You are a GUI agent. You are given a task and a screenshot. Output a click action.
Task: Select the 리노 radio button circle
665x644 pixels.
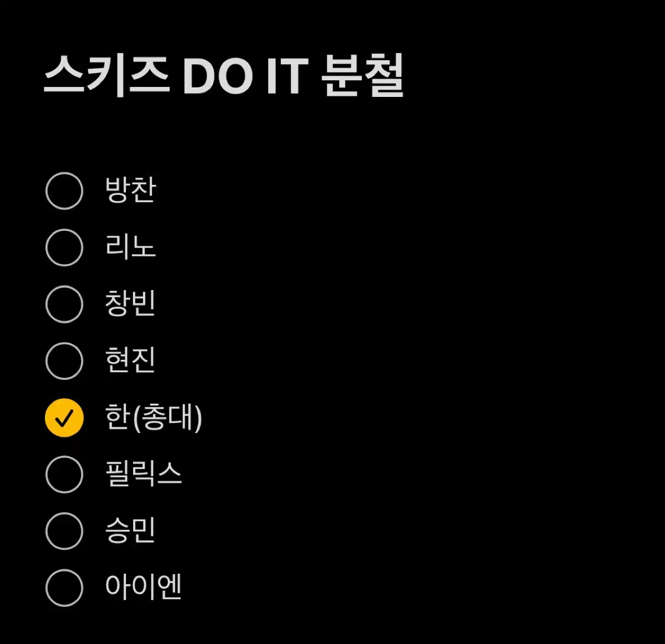pyautogui.click(x=64, y=248)
